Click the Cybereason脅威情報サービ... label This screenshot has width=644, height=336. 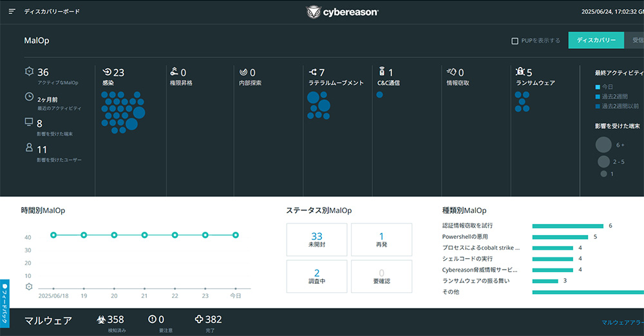click(479, 270)
